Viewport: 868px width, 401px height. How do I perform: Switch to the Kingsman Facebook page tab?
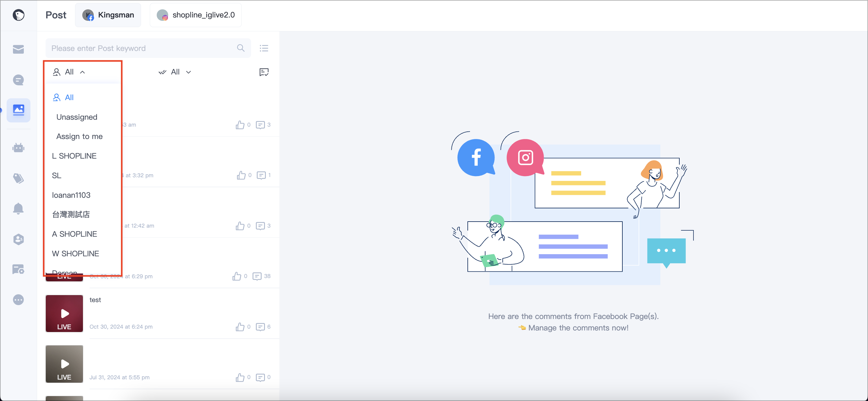tap(108, 15)
